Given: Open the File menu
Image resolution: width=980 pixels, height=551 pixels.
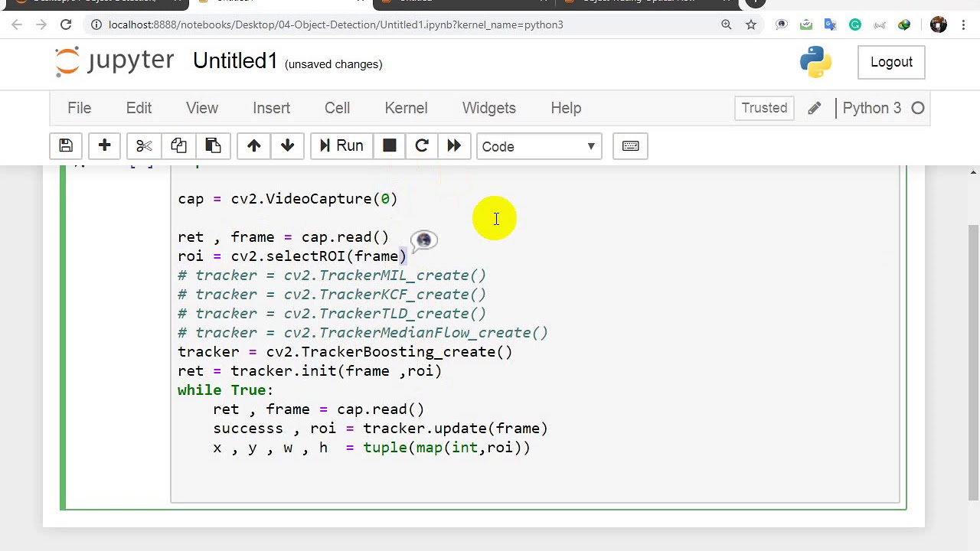Looking at the screenshot, I should pyautogui.click(x=79, y=108).
